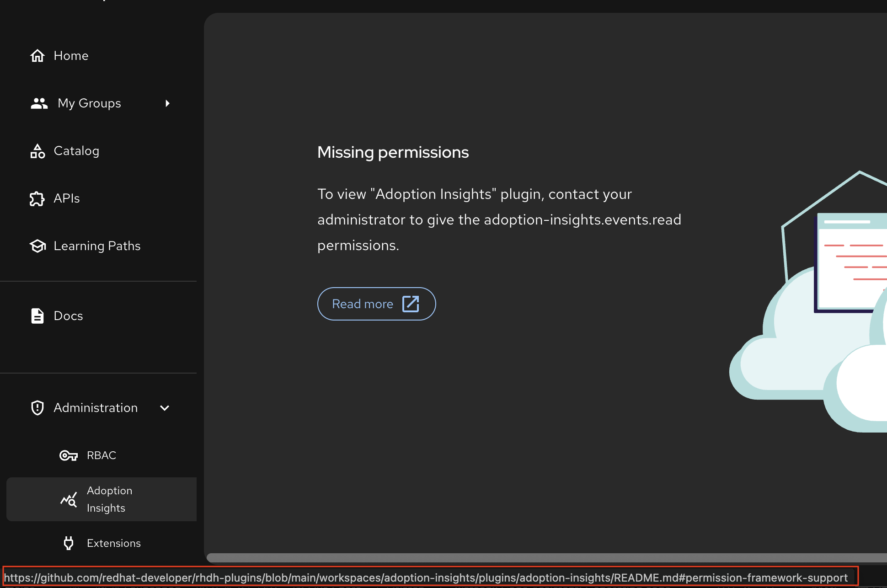The image size is (887, 588).
Task: Click the Missing permissions heading
Action: click(393, 152)
